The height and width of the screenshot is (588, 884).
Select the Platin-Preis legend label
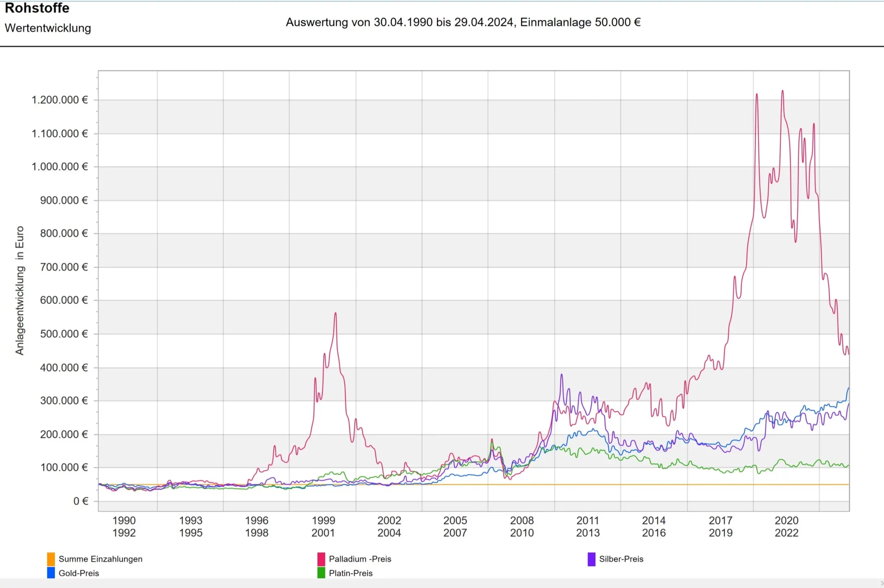350,573
